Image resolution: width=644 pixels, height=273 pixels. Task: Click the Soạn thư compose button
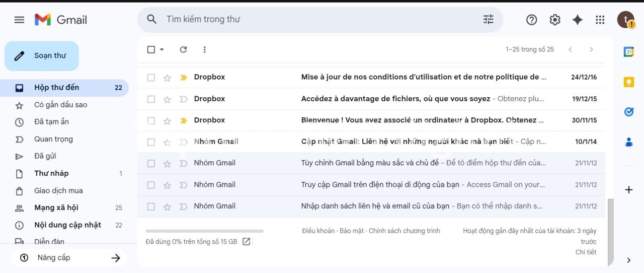[42, 56]
